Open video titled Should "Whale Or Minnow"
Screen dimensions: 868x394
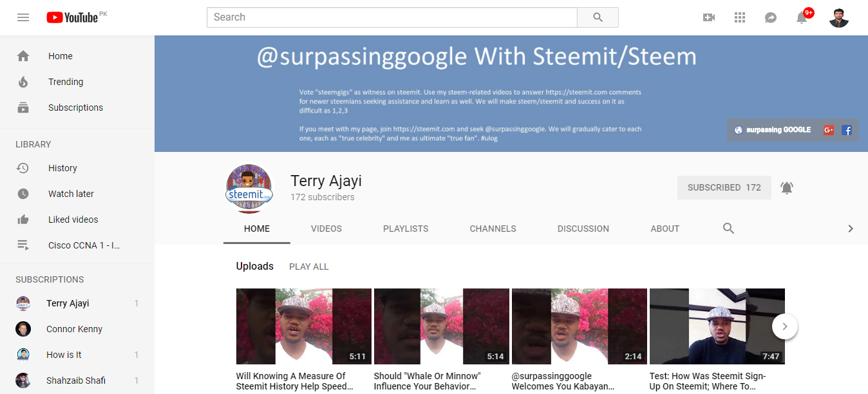point(428,381)
